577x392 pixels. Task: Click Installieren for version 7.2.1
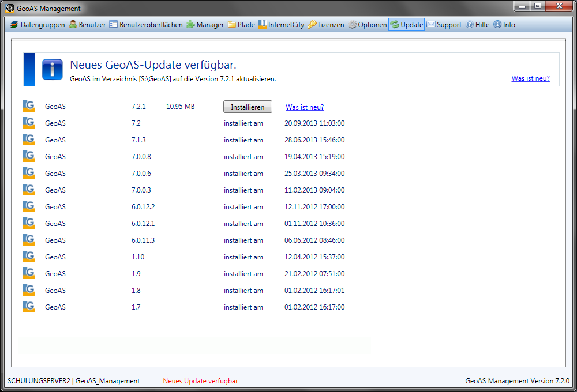coord(248,107)
